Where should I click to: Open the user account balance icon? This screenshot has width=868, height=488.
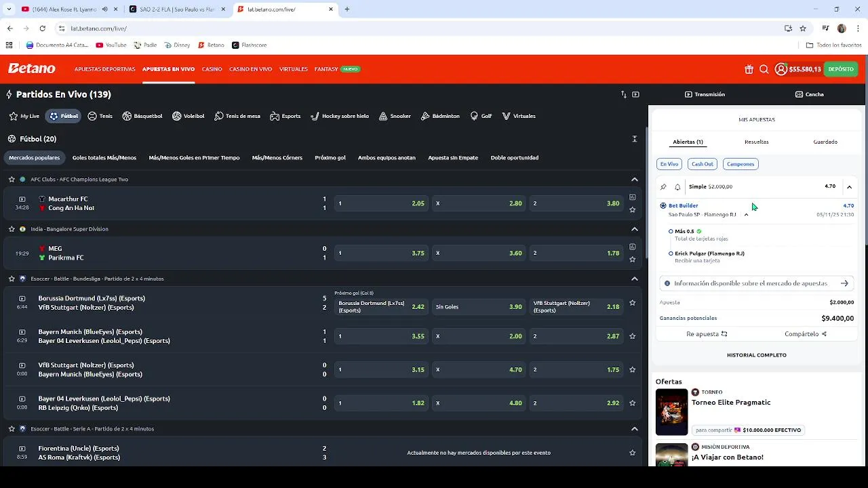pyautogui.click(x=781, y=69)
